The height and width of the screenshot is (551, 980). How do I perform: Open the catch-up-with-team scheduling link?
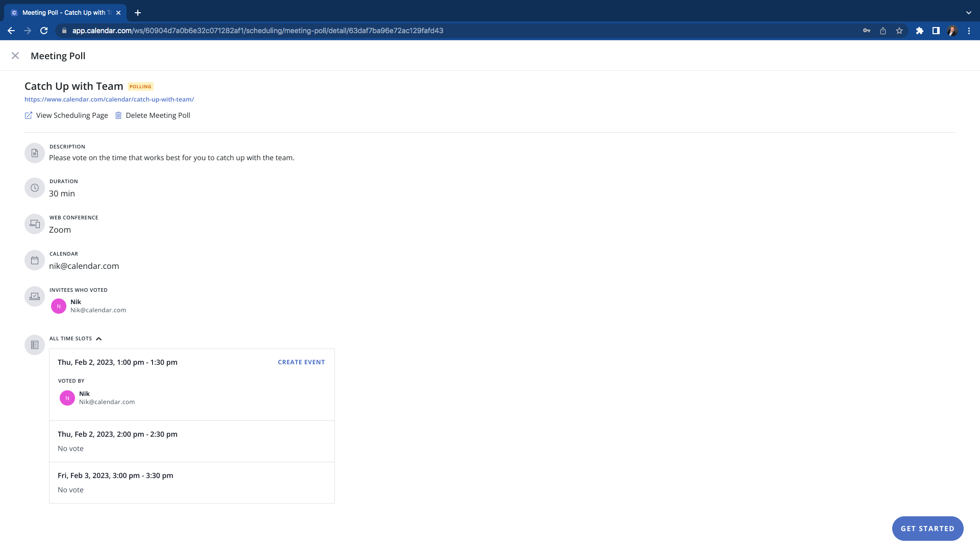click(x=109, y=99)
